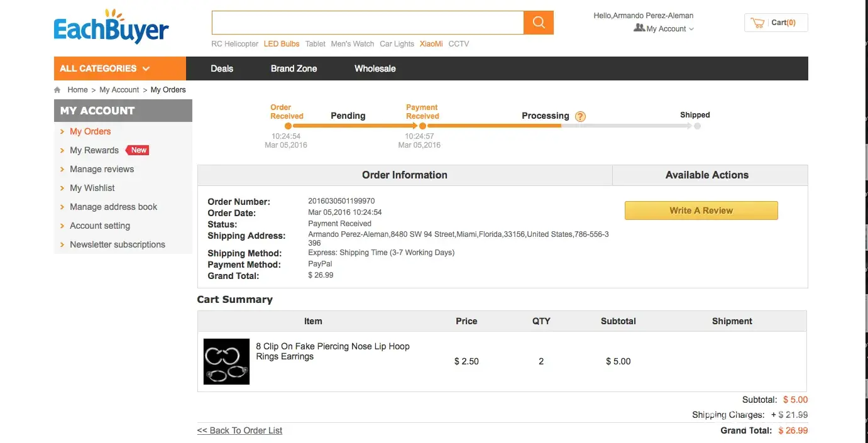
Task: Select My Wishlist in sidebar
Action: point(92,188)
